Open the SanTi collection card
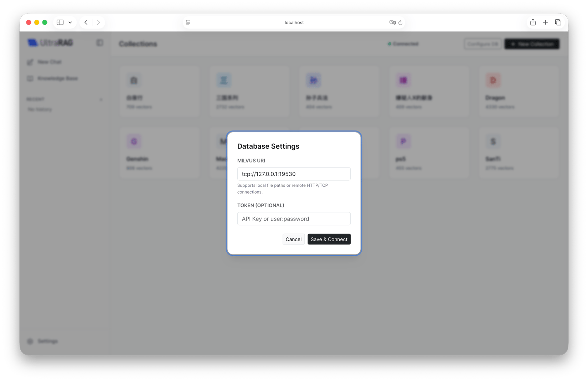Screen dimensions: 588x381 pos(519,153)
